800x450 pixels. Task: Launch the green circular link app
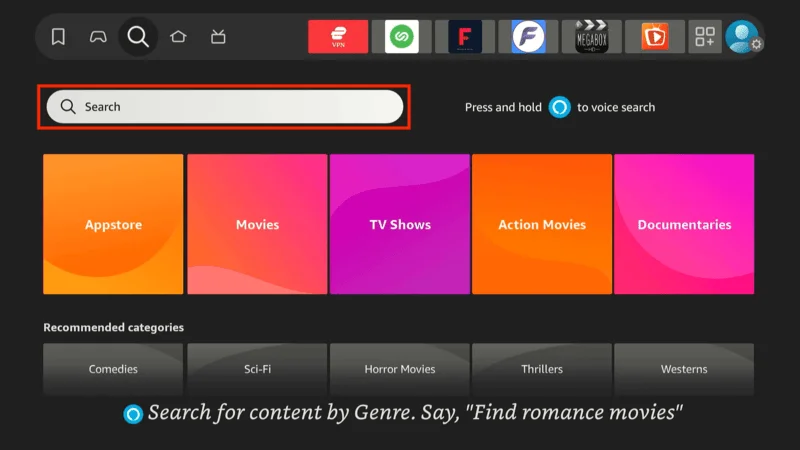click(x=401, y=37)
